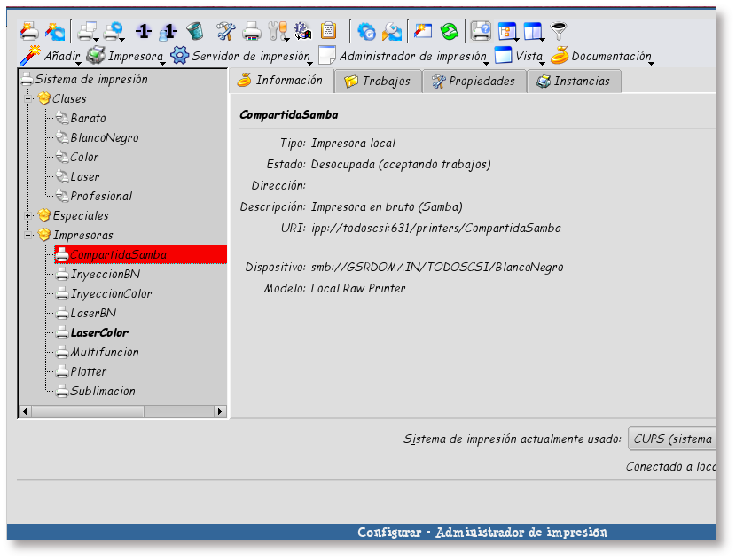Switch to the Propiedades tab

point(473,81)
